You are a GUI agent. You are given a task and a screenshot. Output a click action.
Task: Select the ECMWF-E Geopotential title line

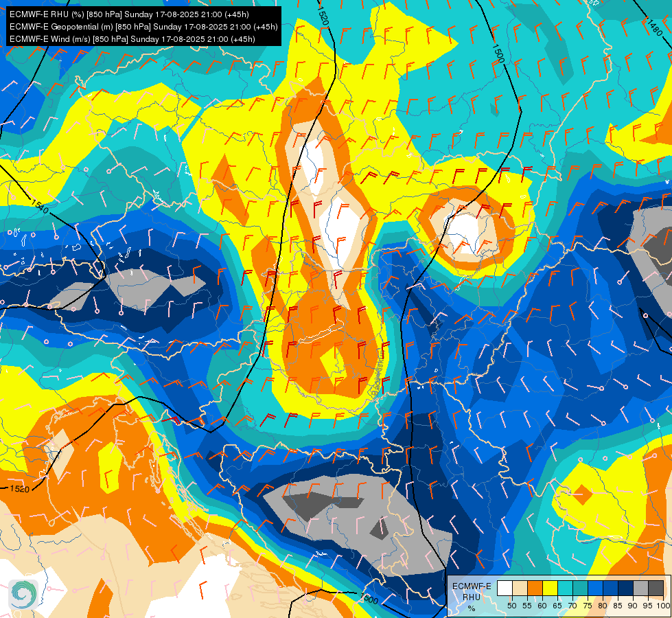143,27
